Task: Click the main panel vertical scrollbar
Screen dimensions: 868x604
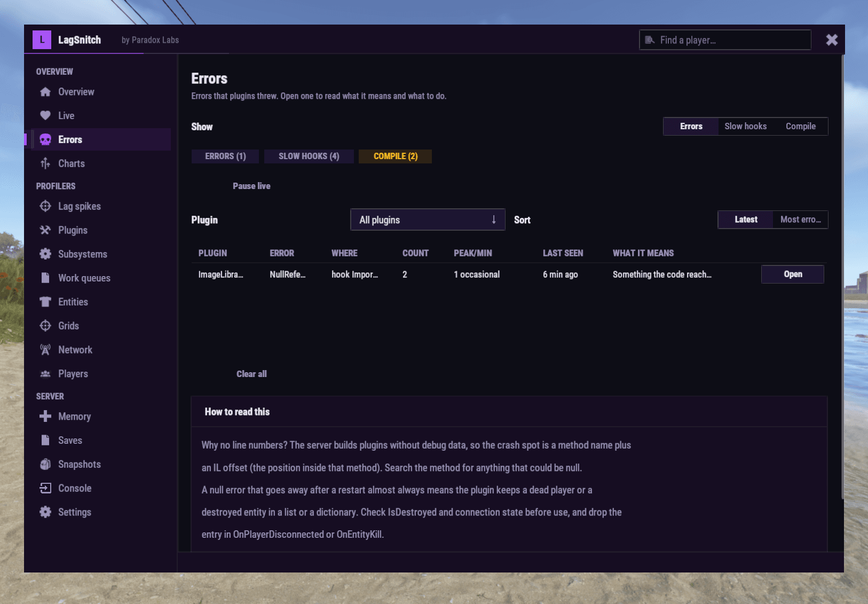Action: pos(842,278)
